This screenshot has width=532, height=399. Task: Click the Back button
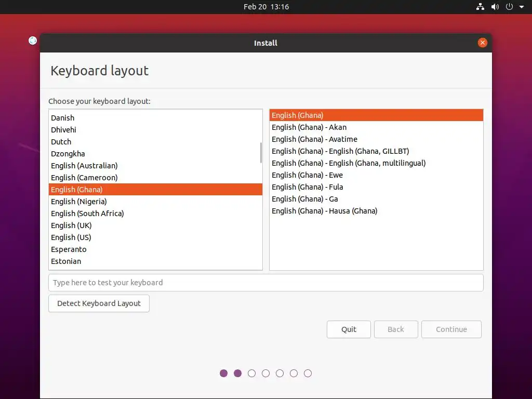click(396, 329)
